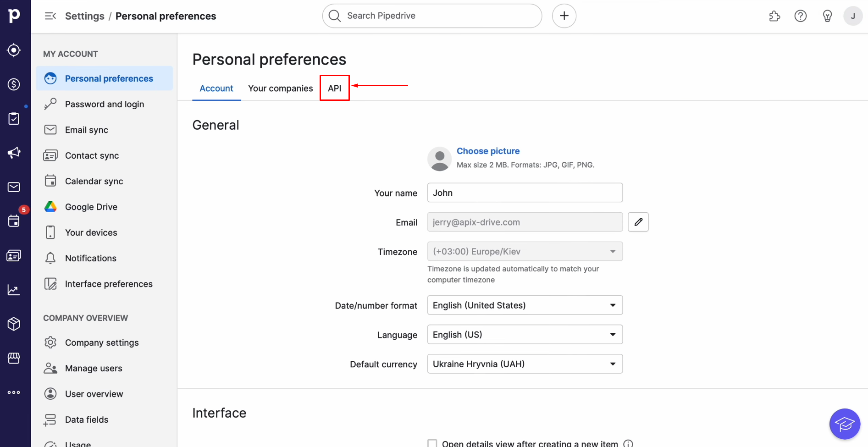
Task: Open the Products box icon
Action: pyautogui.click(x=14, y=324)
